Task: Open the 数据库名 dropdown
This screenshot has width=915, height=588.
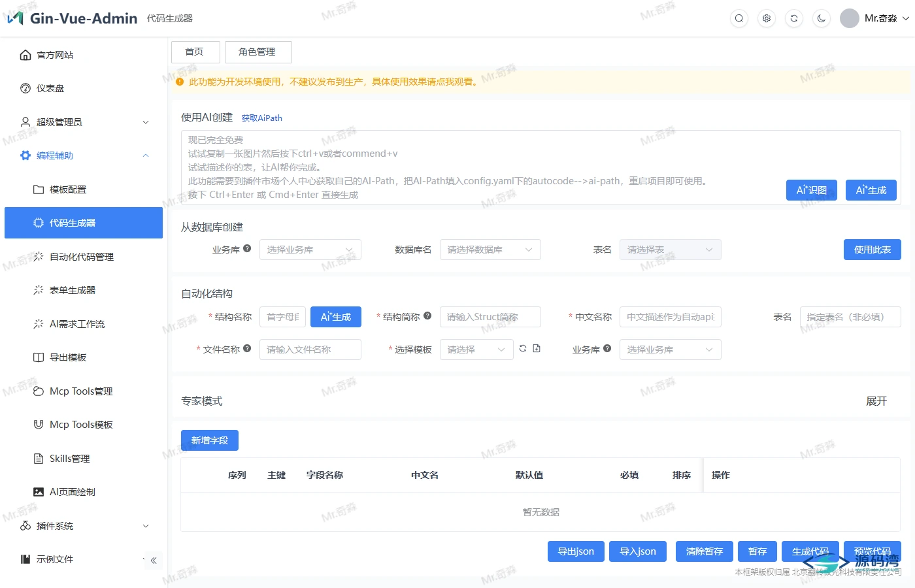Action: coord(490,250)
